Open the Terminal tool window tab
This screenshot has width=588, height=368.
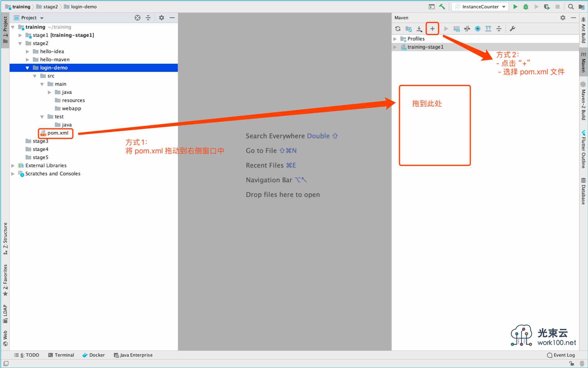tap(61, 355)
